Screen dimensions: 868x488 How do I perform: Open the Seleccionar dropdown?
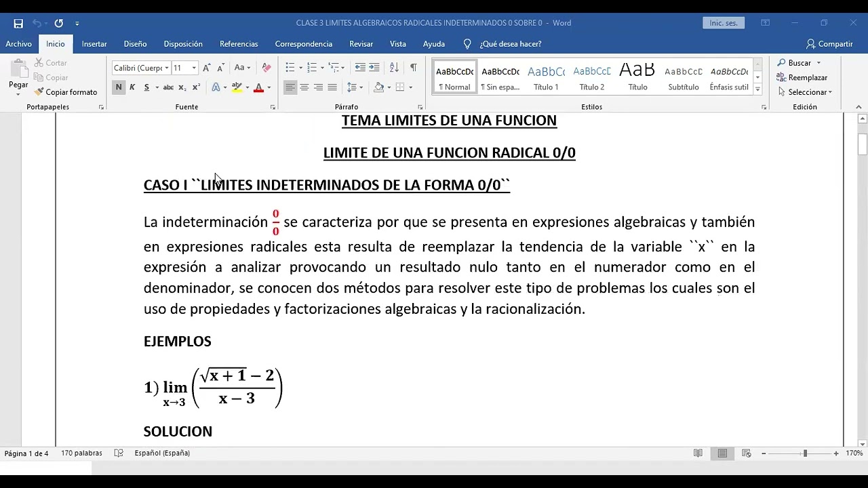point(805,92)
